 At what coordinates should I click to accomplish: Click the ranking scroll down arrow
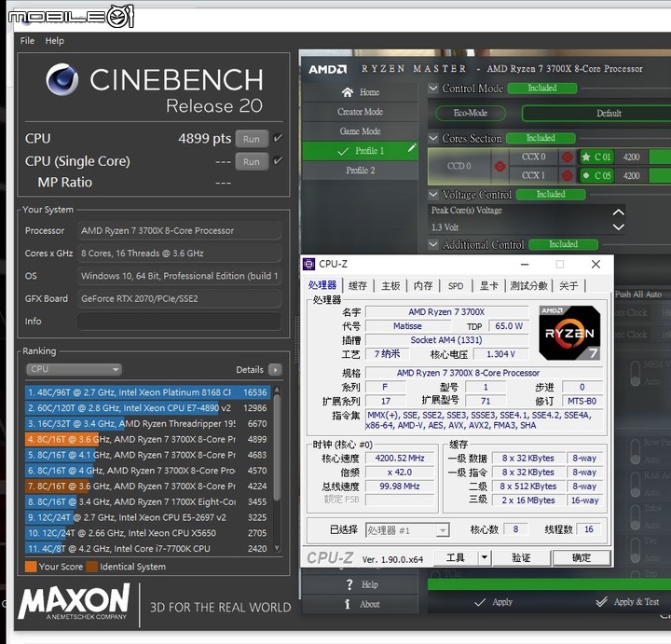tap(277, 548)
